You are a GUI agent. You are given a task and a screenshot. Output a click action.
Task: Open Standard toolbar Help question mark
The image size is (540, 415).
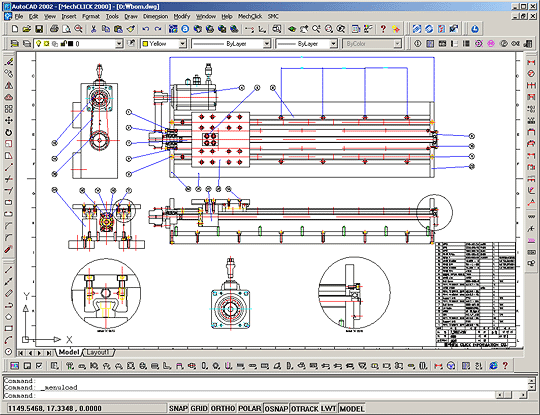pos(383,29)
